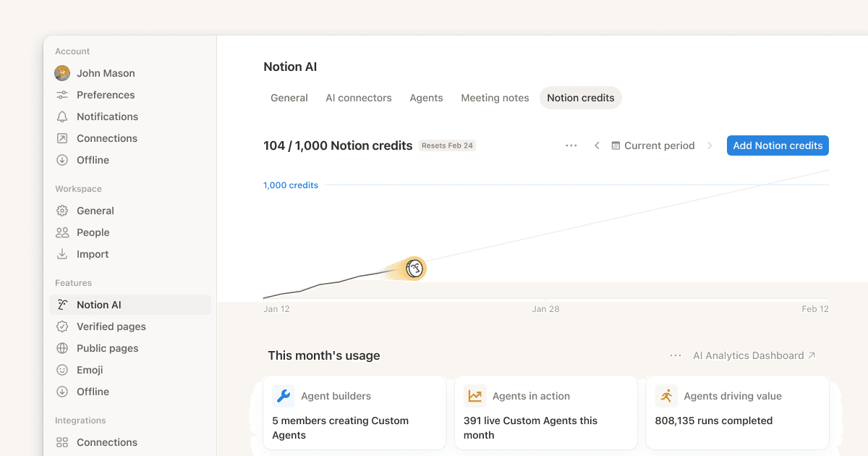Click the Jan 28 axis label
This screenshot has height=456, width=868.
coord(545,309)
